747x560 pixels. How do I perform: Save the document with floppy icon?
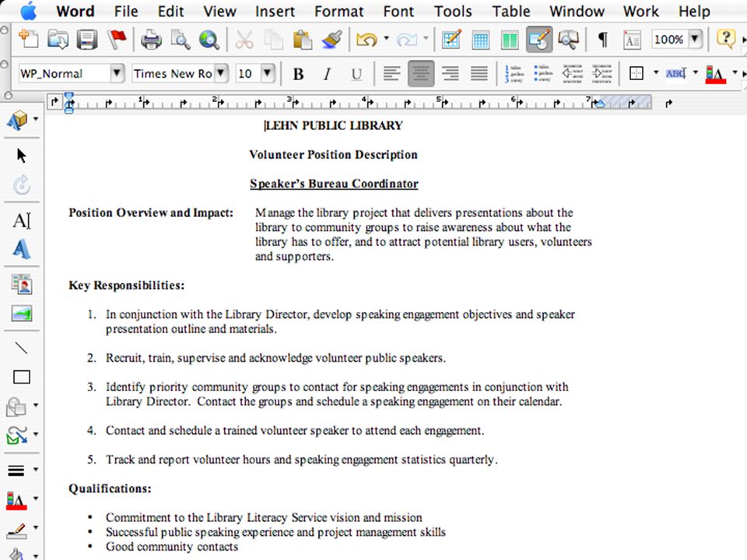(87, 39)
